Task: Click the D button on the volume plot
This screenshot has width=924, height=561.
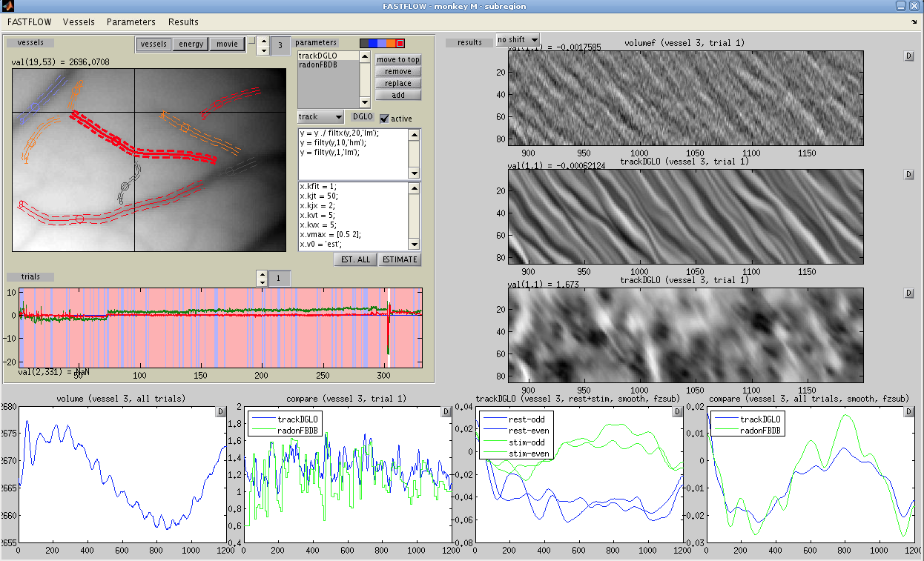Action: coord(220,411)
